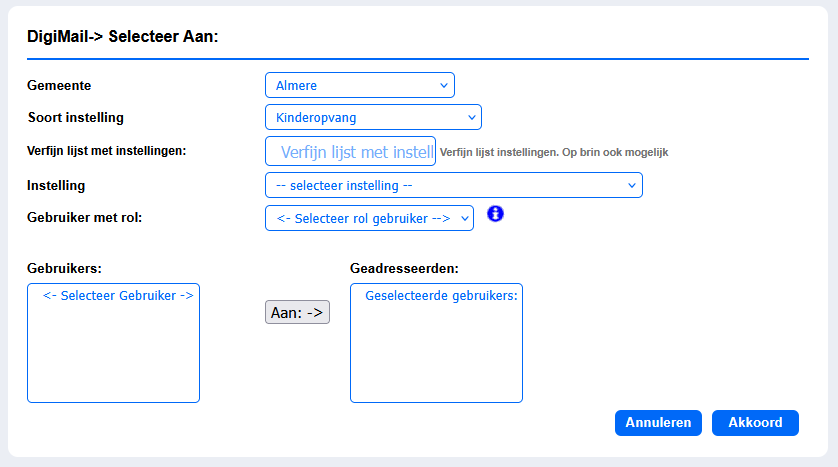The image size is (838, 467).
Task: Focus the 'Verfijn lijst met instellingen' input field
Action: pos(351,151)
